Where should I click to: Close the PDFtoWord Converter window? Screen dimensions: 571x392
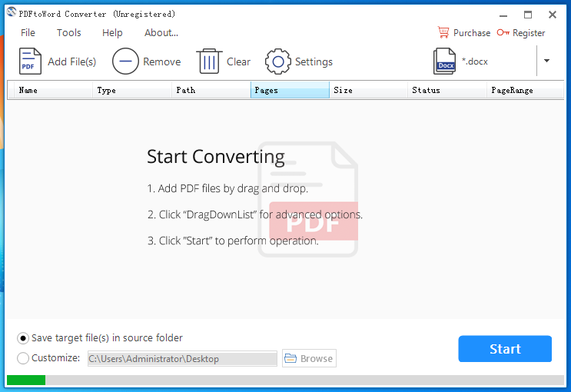(x=552, y=15)
